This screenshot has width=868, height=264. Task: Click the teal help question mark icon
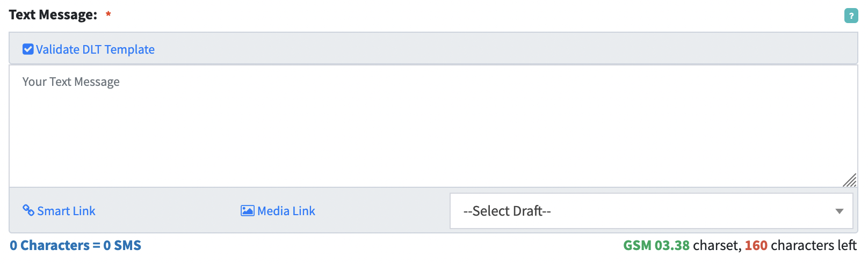click(x=851, y=16)
